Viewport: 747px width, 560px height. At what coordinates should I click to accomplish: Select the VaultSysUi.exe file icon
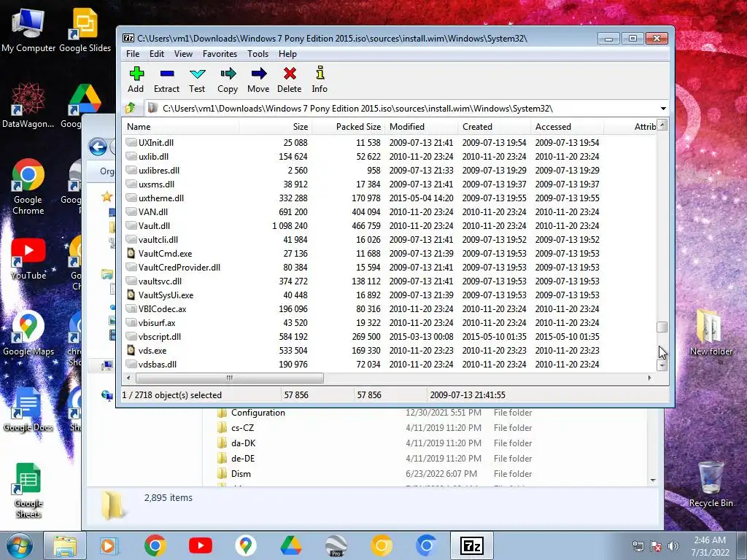point(131,295)
